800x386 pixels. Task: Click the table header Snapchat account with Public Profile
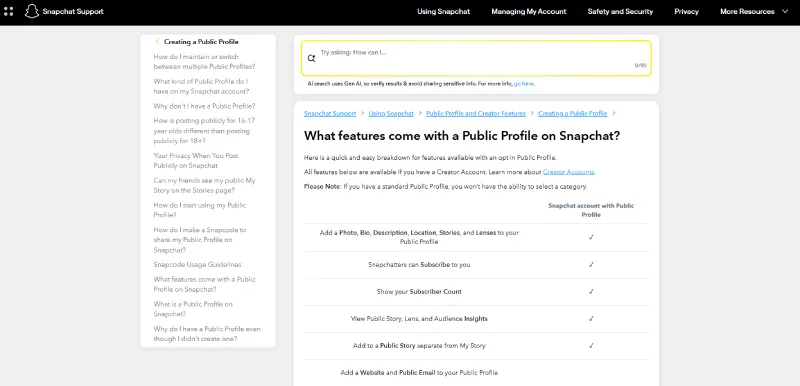point(591,210)
